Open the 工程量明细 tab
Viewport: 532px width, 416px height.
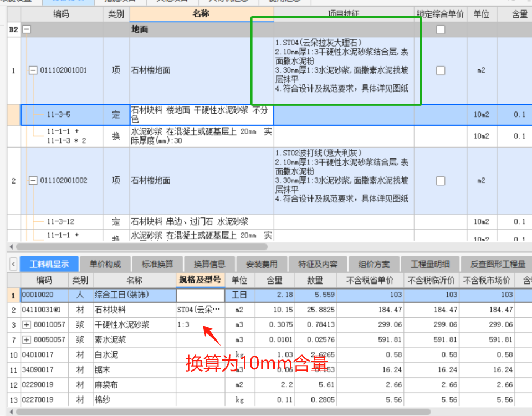430,264
